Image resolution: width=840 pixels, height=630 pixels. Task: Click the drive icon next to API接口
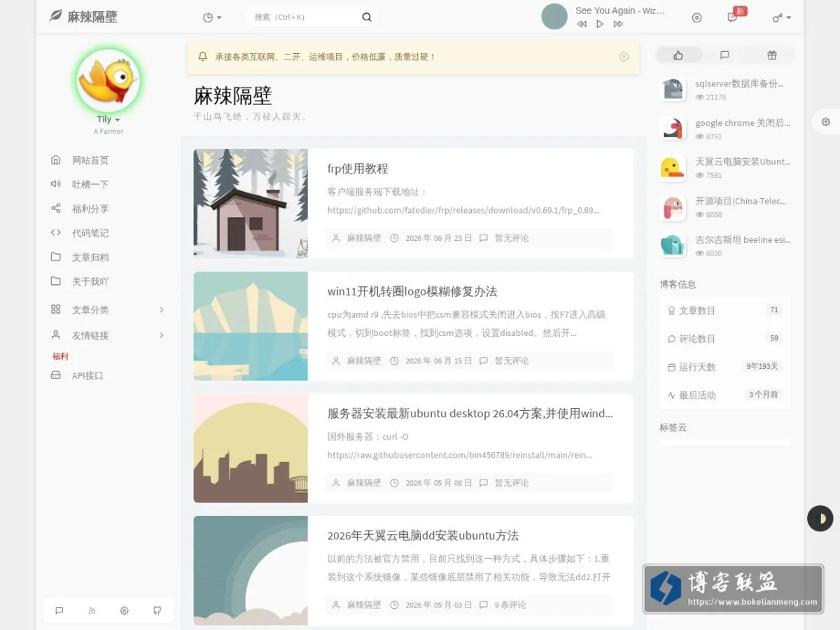point(56,375)
